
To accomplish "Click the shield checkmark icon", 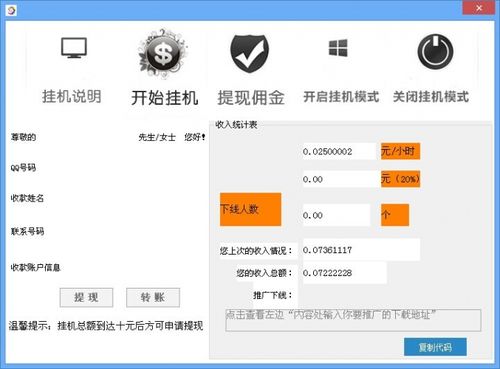I will point(250,53).
